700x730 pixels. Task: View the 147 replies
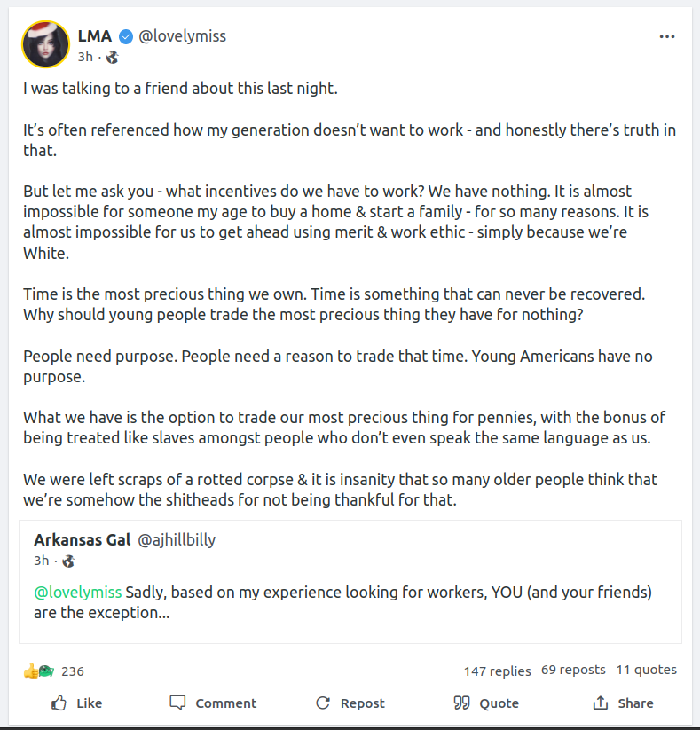pos(497,671)
